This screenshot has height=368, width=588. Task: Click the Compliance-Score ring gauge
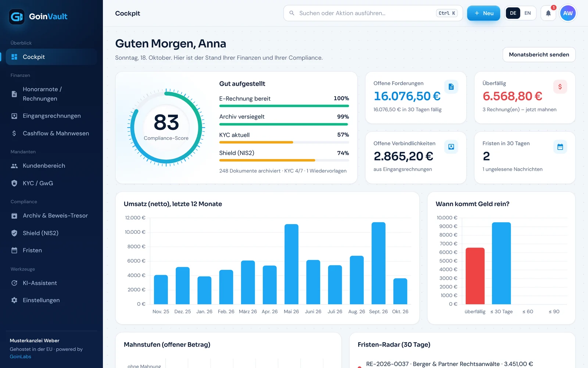click(166, 127)
